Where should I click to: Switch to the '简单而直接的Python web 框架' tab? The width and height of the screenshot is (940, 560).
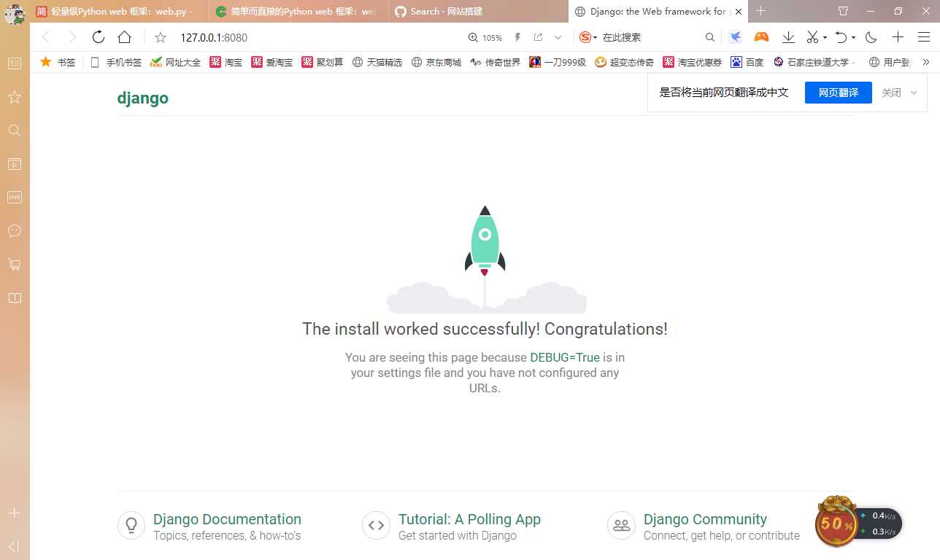(298, 12)
